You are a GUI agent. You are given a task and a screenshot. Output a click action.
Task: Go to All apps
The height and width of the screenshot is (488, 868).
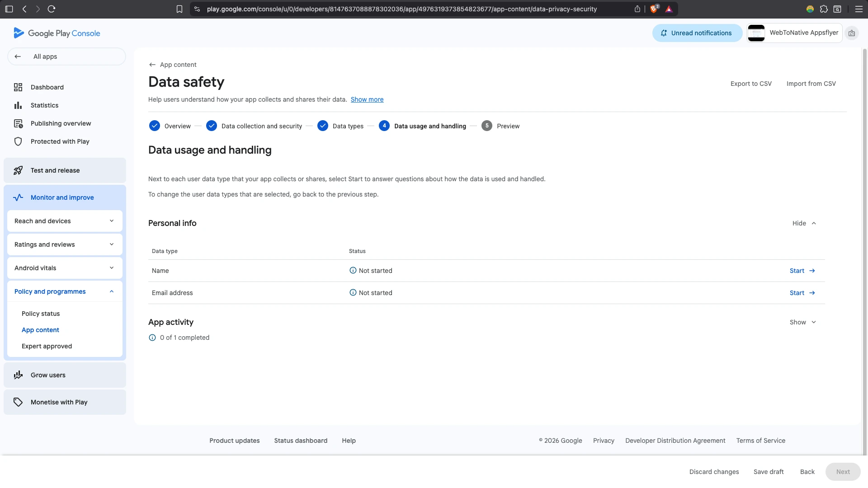(66, 56)
